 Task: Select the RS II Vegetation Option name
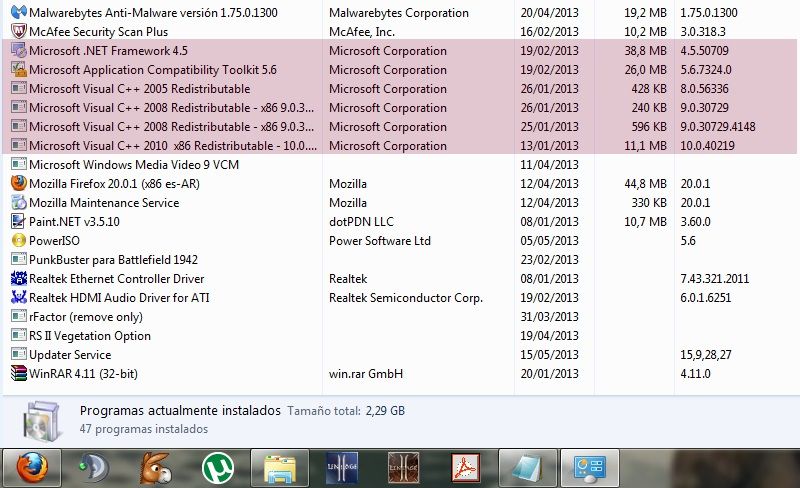tap(90, 335)
